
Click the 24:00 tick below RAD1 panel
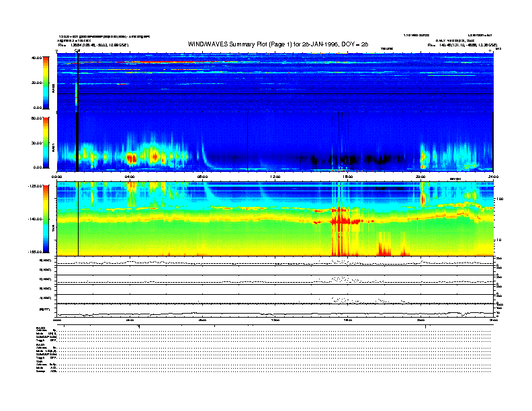pyautogui.click(x=493, y=177)
